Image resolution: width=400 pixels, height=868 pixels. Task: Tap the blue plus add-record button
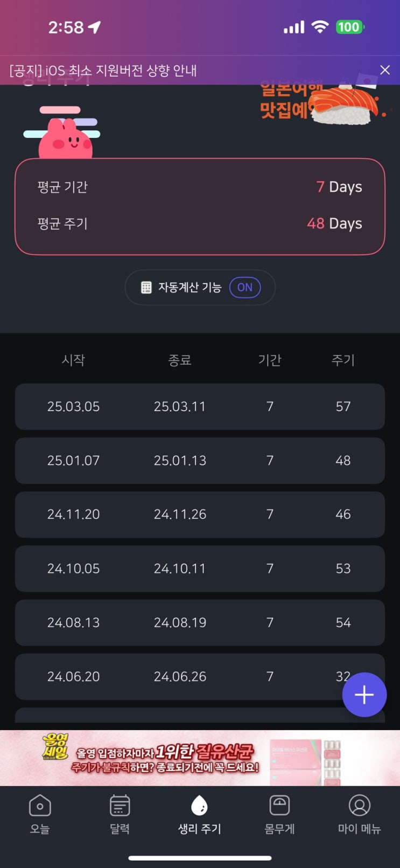(364, 695)
